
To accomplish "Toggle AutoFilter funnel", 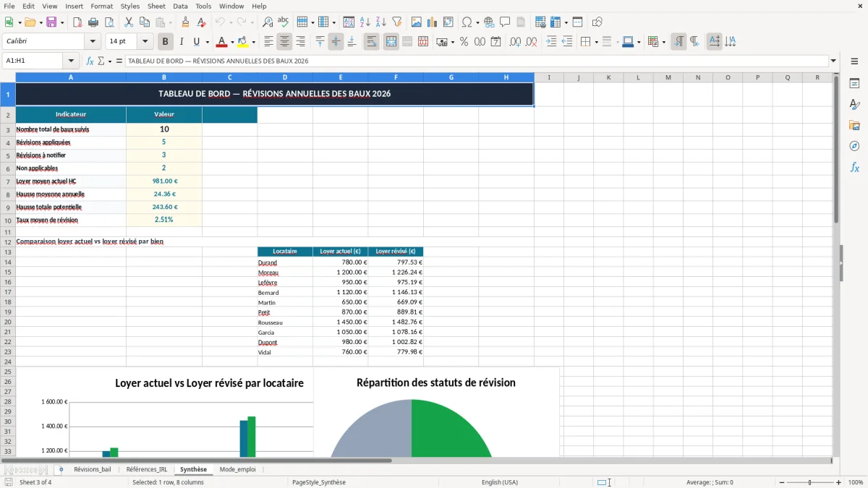I will (396, 22).
